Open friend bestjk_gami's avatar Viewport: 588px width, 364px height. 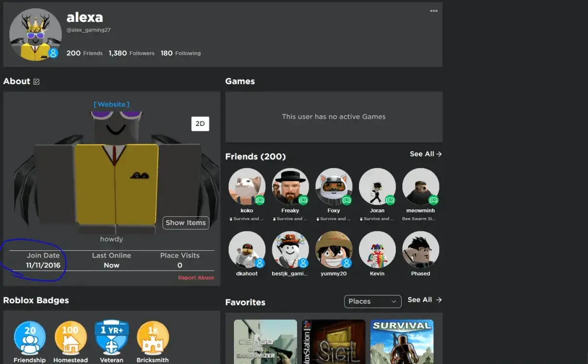[290, 249]
